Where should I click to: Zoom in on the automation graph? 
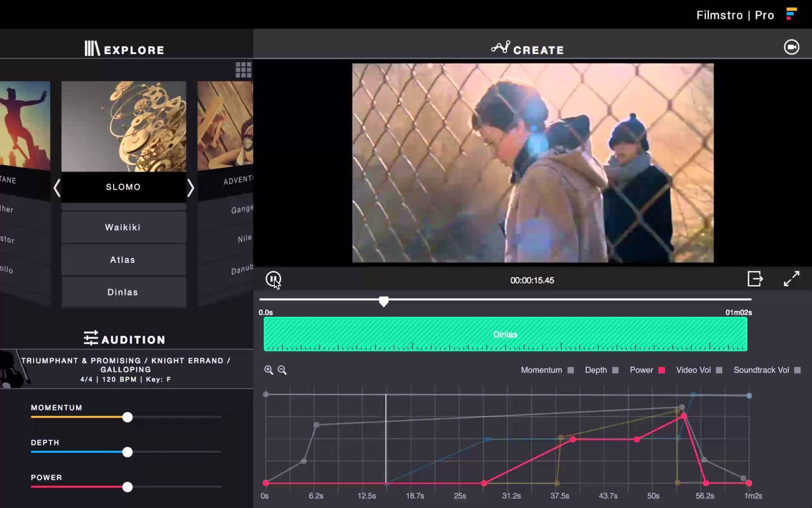pos(269,370)
